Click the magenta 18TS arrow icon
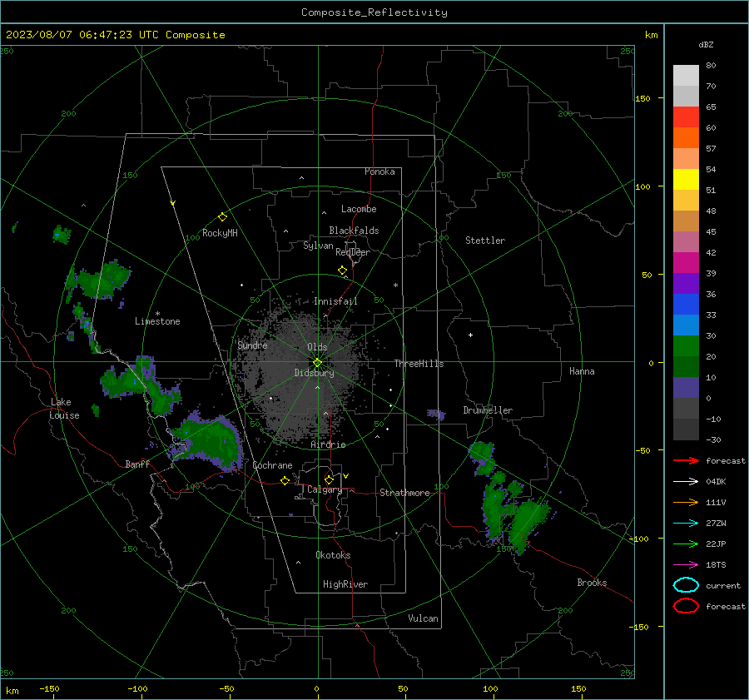 686,565
